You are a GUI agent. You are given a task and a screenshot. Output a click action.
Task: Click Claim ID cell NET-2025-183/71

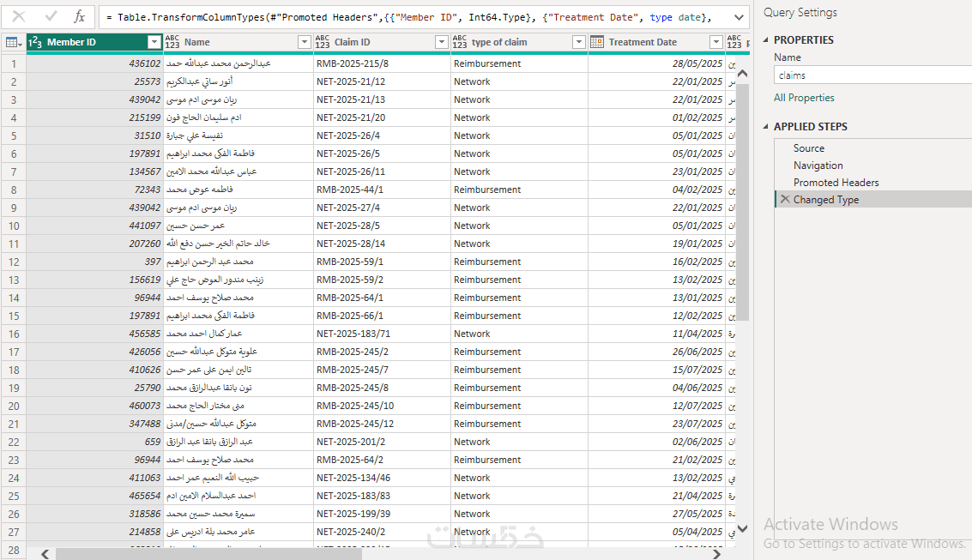click(382, 334)
